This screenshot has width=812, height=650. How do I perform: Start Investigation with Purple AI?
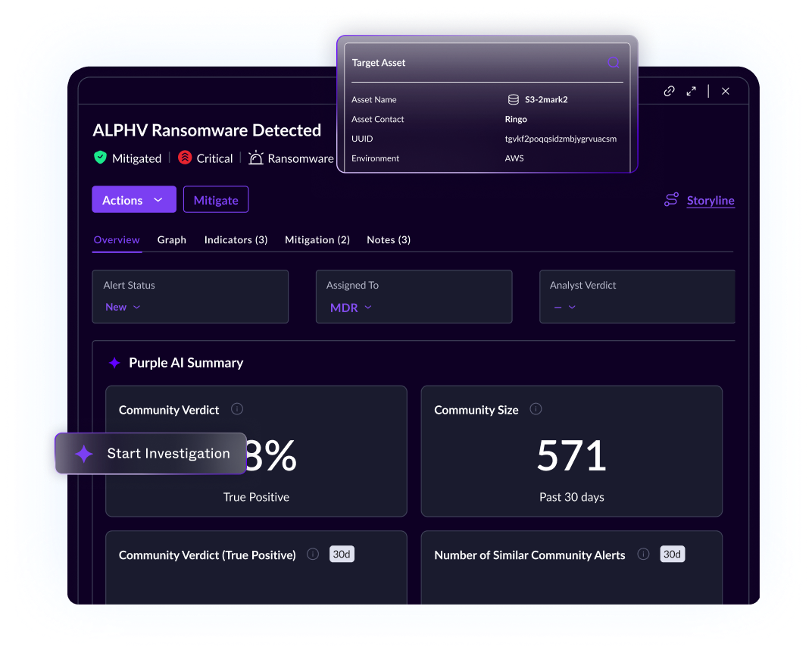click(151, 453)
